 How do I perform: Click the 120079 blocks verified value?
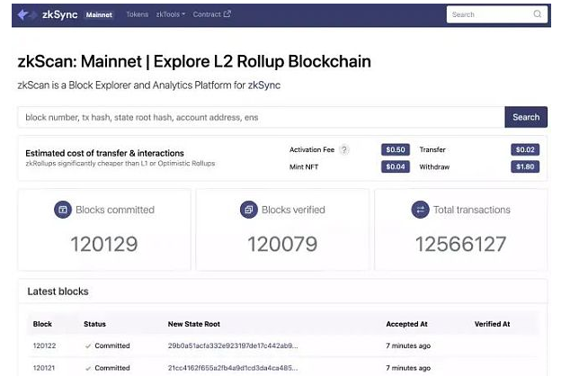pyautogui.click(x=282, y=244)
